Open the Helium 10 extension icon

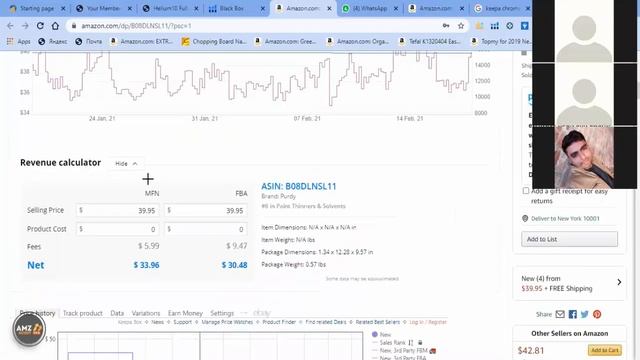495,26
